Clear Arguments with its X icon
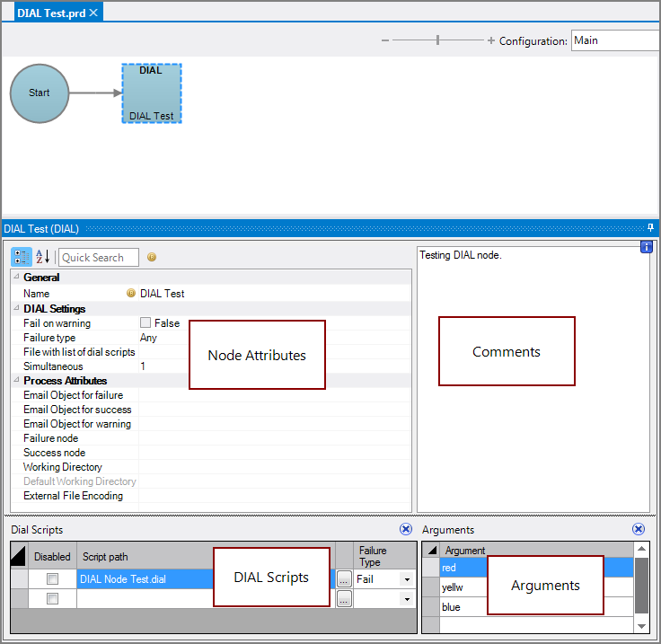661x644 pixels. (639, 529)
